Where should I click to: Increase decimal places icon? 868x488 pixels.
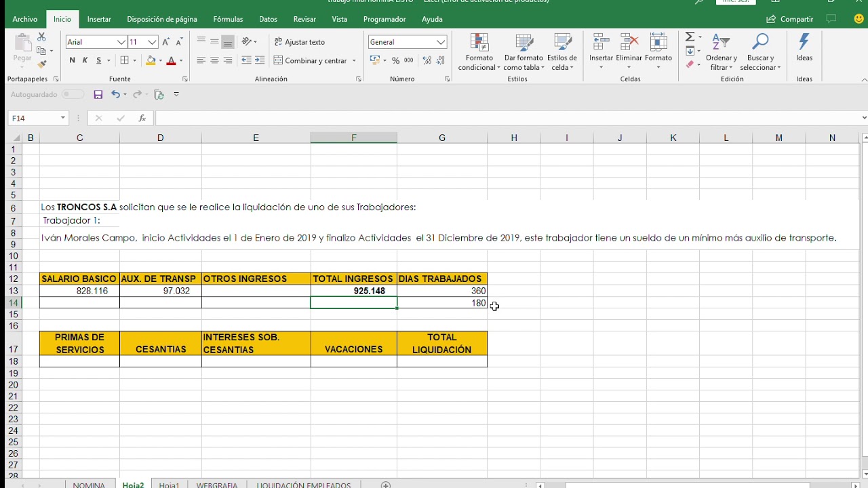(427, 60)
